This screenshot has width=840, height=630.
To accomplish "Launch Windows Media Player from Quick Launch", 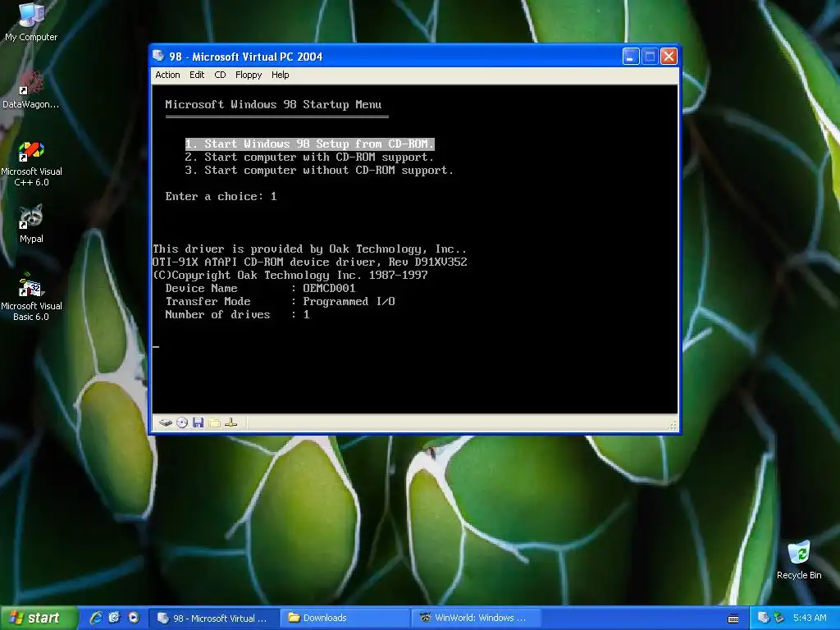I will point(134,618).
